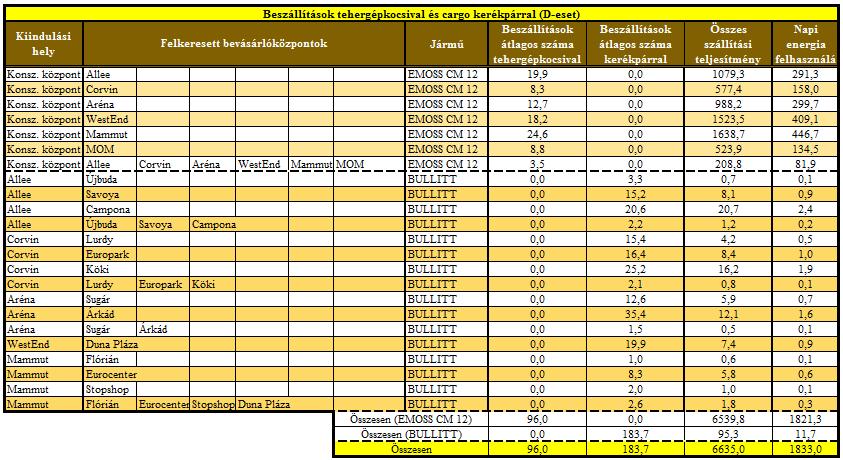The image size is (843, 460).
Task: Click the truck deliveries value 18,2
Action: (x=537, y=119)
